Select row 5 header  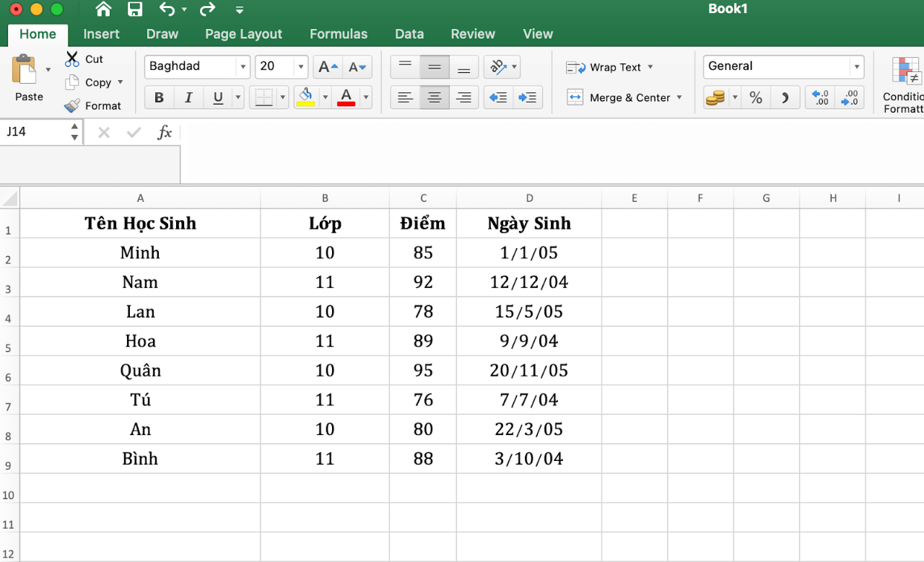(9, 341)
